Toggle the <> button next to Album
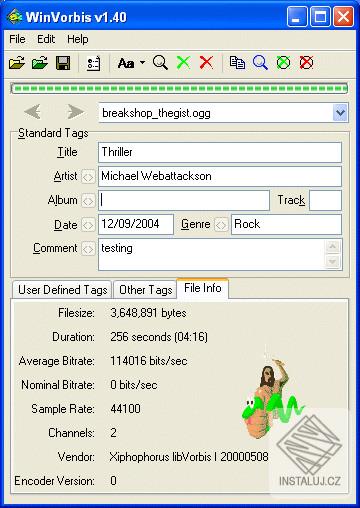 (88, 201)
